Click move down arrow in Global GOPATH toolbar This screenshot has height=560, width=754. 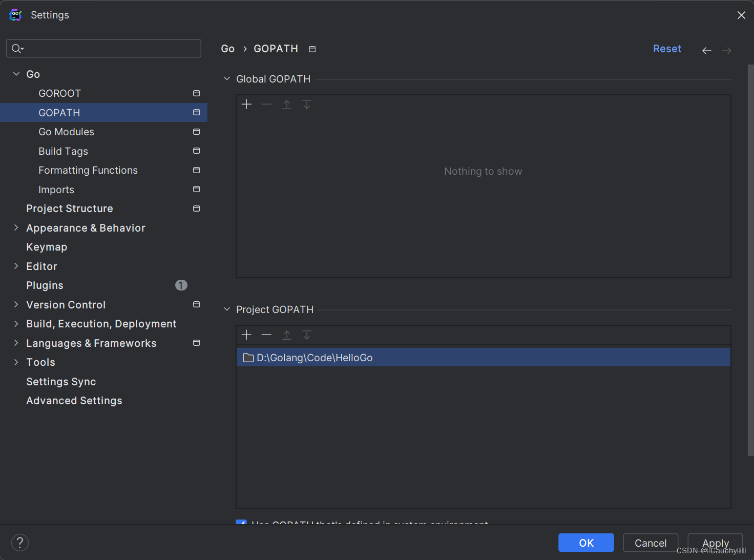coord(307,105)
